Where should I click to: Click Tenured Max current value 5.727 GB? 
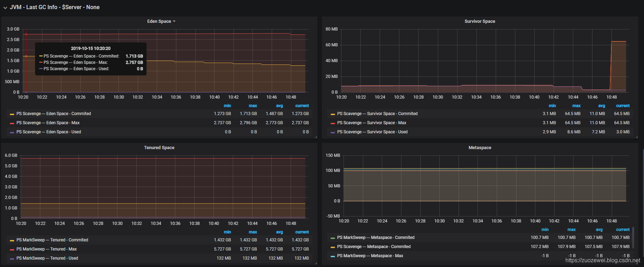[300, 249]
